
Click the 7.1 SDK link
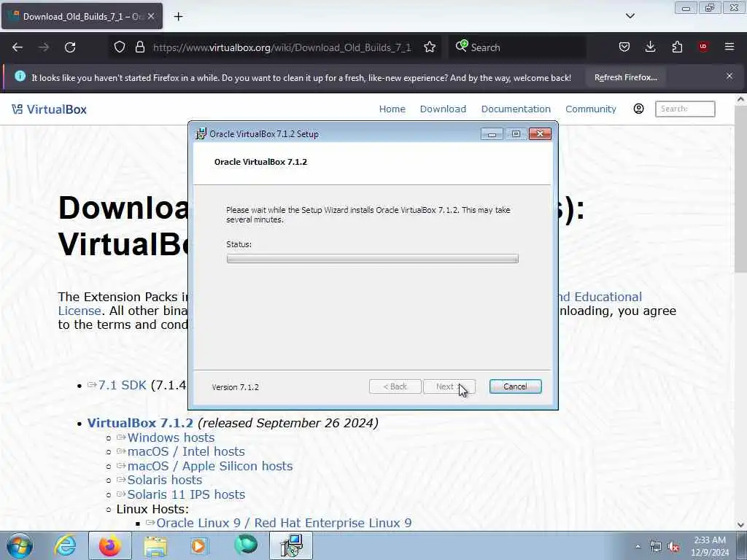pos(122,385)
